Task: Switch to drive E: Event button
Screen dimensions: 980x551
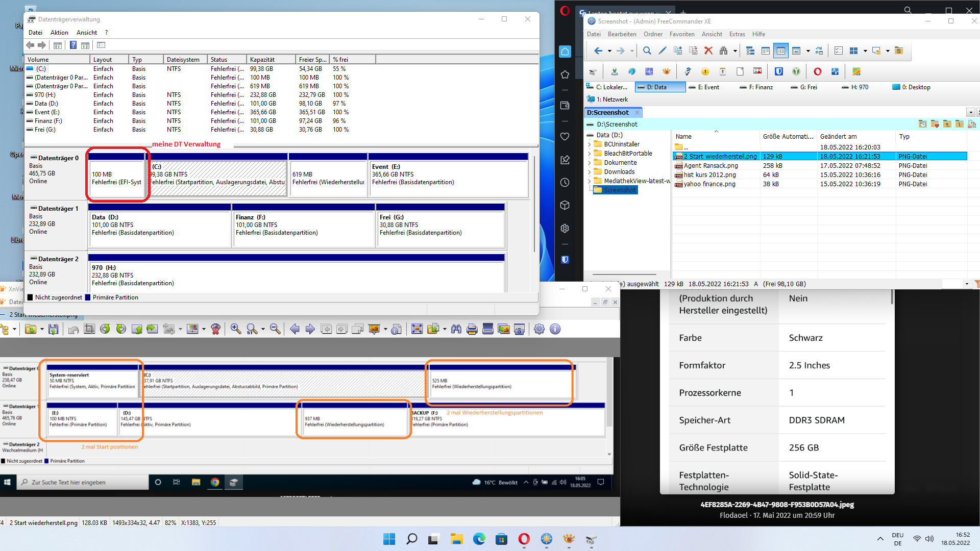Action: 704,87
